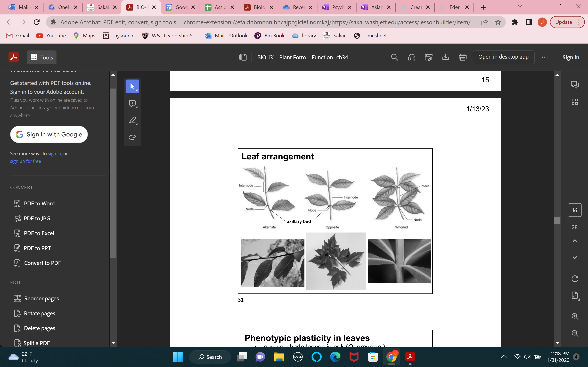
Task: Open the Chrome tab search menu
Action: click(x=520, y=6)
